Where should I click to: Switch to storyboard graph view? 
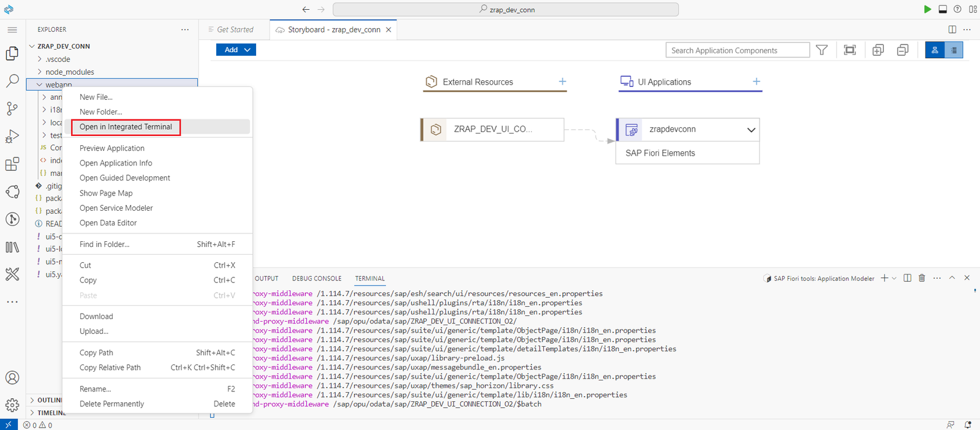(935, 50)
